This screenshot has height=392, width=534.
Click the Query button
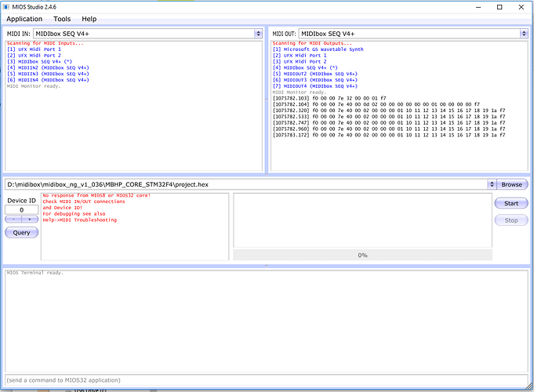21,233
